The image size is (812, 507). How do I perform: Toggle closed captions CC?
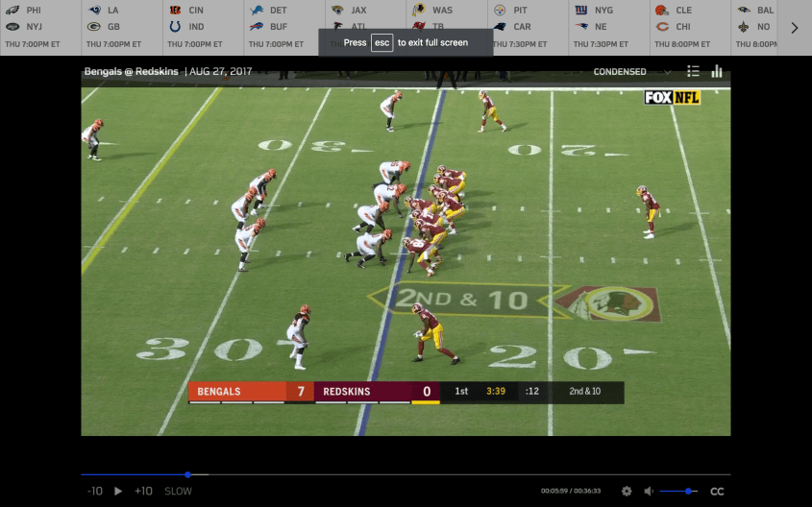click(717, 491)
